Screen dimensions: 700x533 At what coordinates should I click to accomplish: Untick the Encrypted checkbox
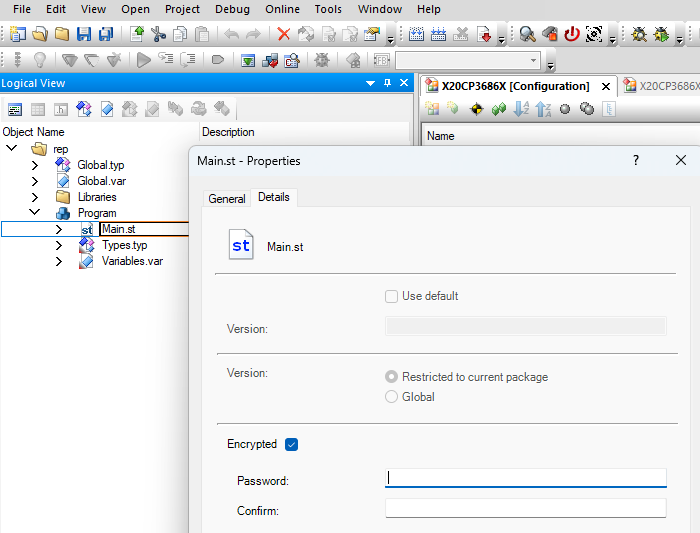(292, 445)
